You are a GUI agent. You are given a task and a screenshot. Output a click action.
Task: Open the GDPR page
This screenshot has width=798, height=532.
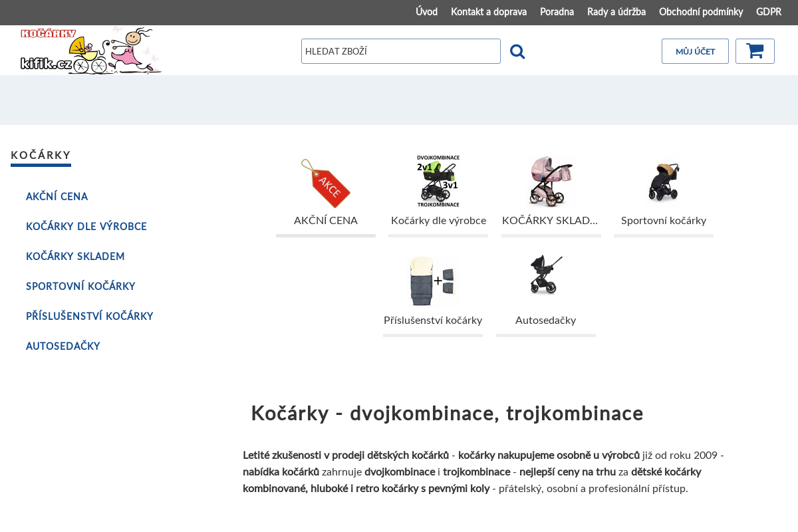pyautogui.click(x=768, y=12)
